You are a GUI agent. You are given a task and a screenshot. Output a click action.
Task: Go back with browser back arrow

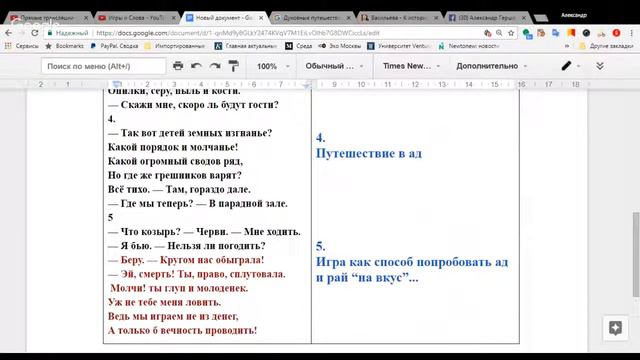tap(9, 33)
